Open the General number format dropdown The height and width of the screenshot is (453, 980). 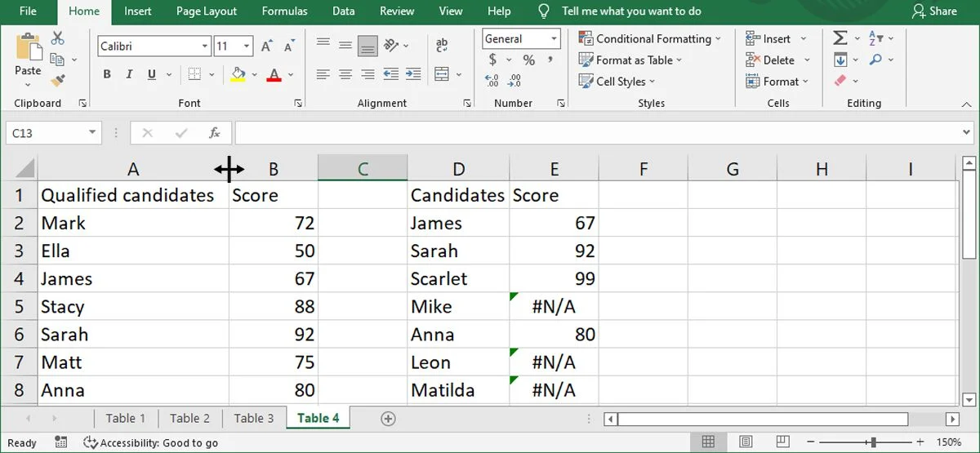(x=554, y=38)
